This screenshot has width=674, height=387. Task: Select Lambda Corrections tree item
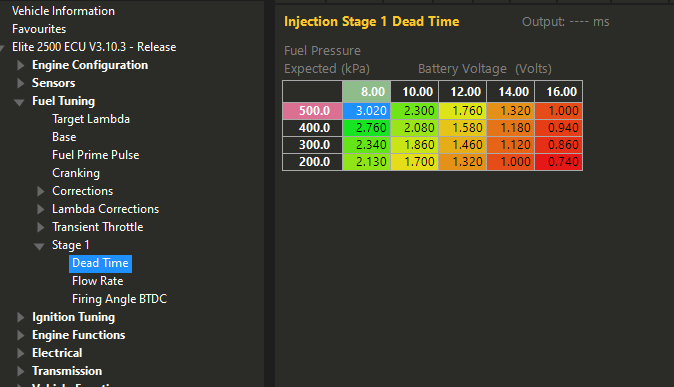coord(105,209)
